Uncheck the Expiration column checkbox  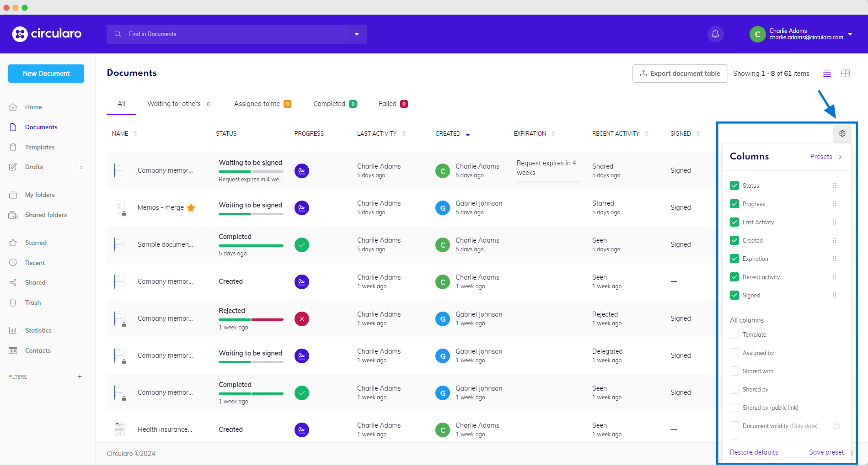(x=734, y=259)
